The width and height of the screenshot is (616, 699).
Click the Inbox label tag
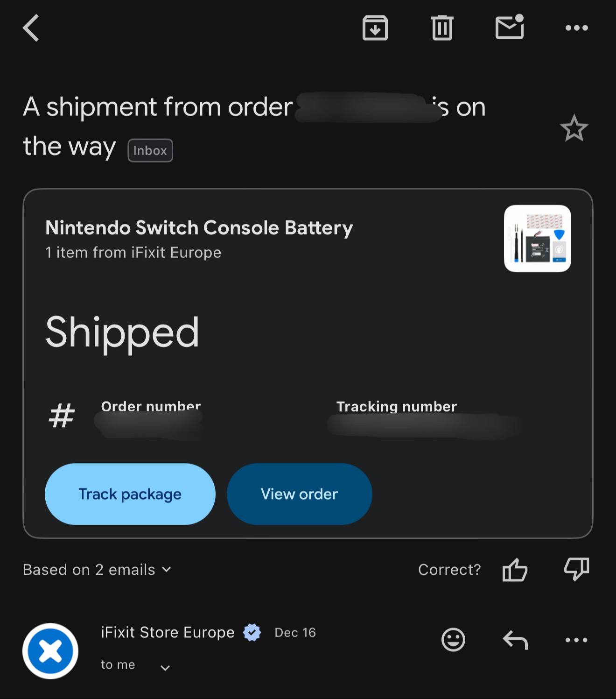150,150
